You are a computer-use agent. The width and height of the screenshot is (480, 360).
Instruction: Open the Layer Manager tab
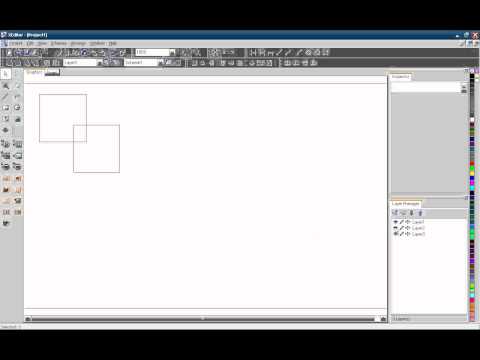pos(406,204)
